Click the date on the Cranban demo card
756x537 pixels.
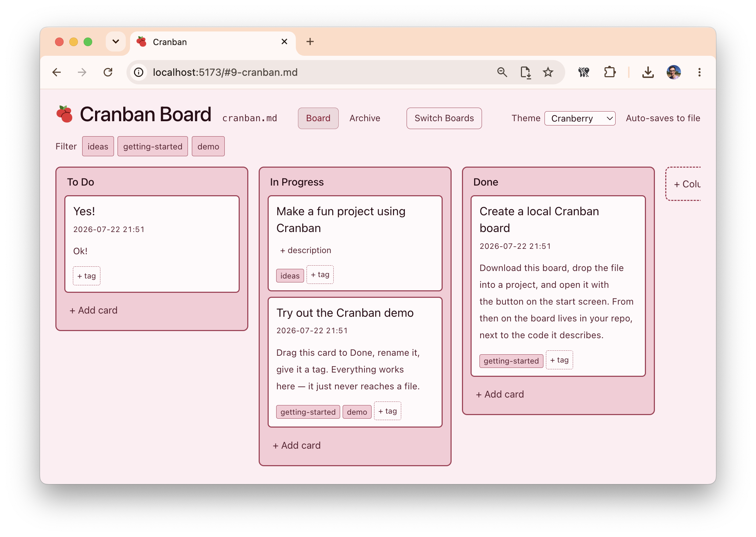(x=312, y=330)
